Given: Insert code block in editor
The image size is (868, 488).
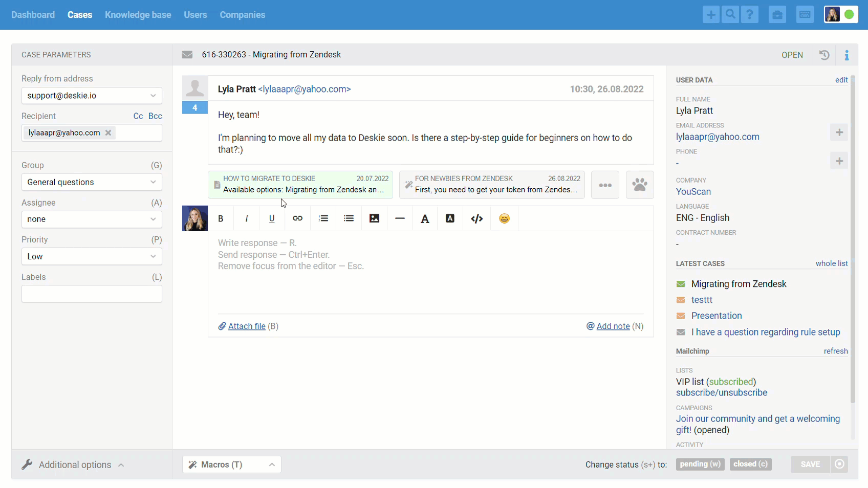Looking at the screenshot, I should [x=477, y=218].
